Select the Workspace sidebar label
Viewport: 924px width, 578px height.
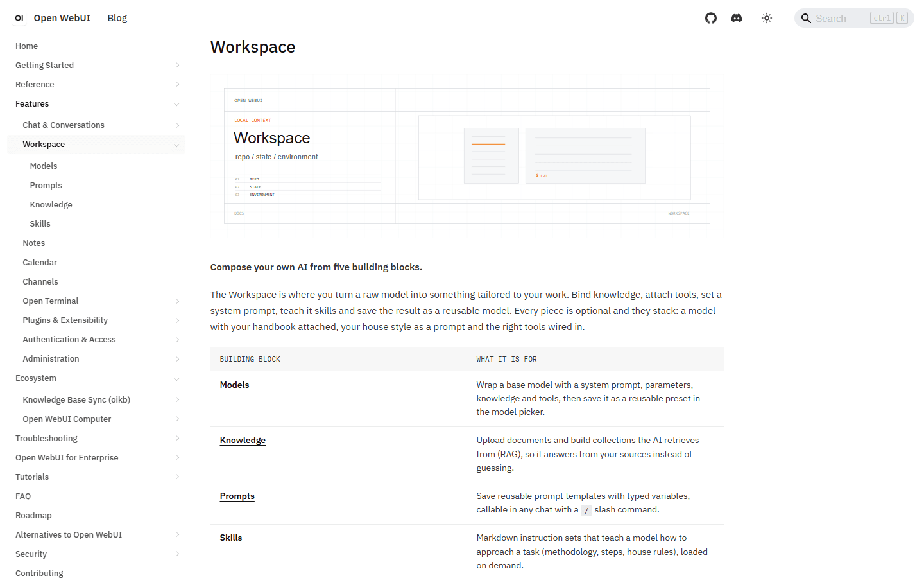click(44, 144)
